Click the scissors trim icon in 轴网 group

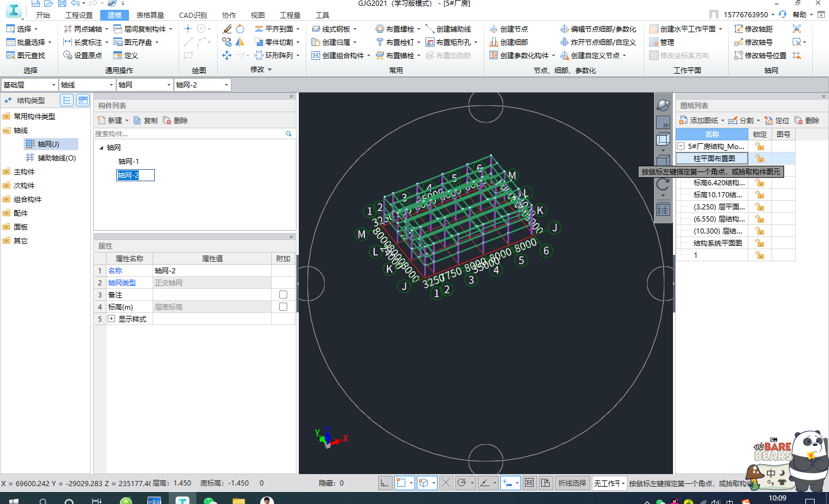pyautogui.click(x=797, y=29)
